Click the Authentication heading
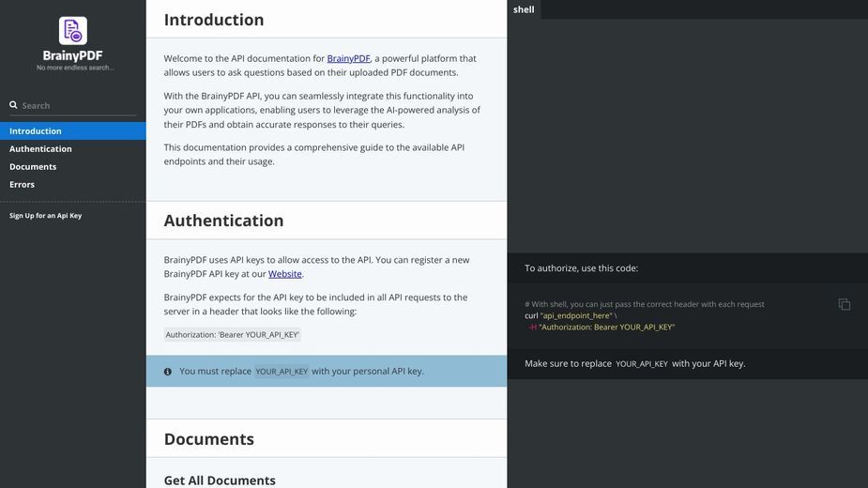The image size is (868, 488). coord(223,221)
